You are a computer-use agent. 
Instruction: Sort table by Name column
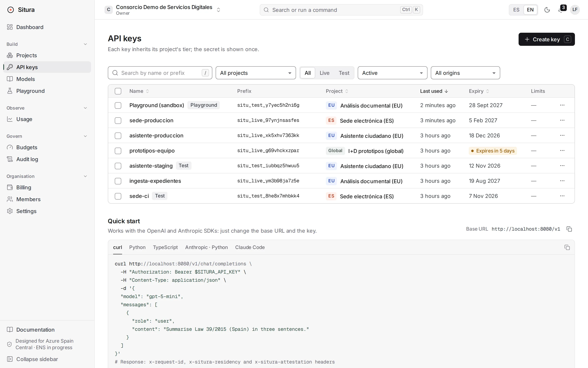point(139,91)
